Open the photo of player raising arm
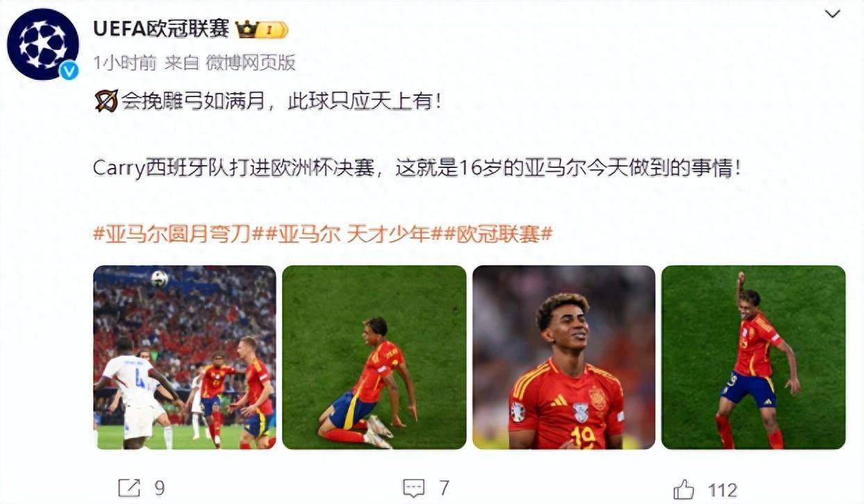This screenshot has height=504, width=864. click(754, 357)
